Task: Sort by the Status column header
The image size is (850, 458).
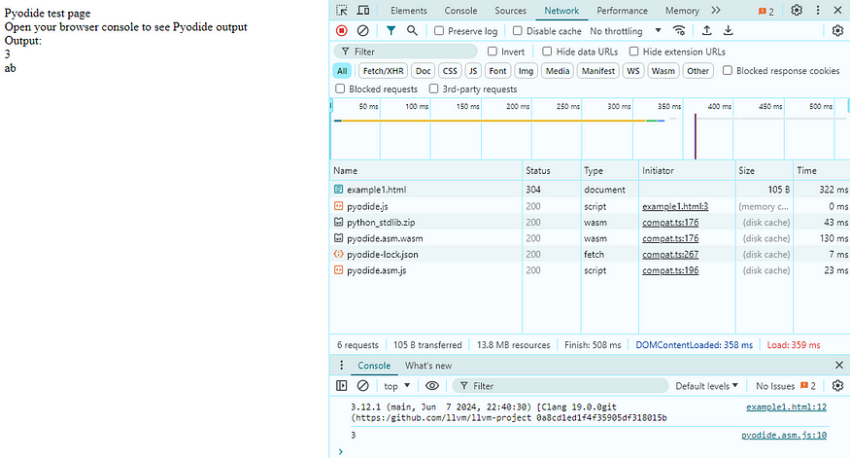Action: point(551,170)
